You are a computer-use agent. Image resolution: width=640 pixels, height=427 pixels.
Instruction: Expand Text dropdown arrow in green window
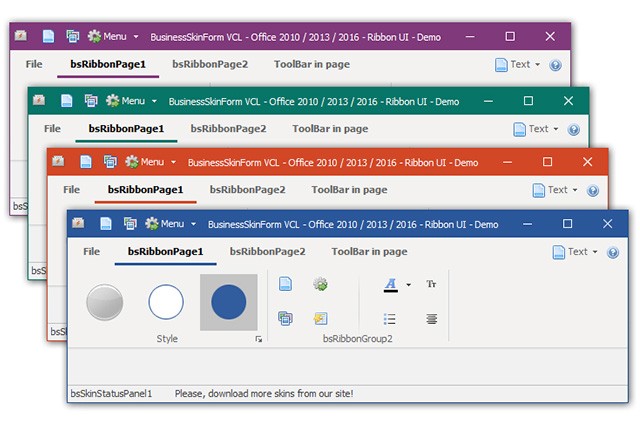(556, 129)
